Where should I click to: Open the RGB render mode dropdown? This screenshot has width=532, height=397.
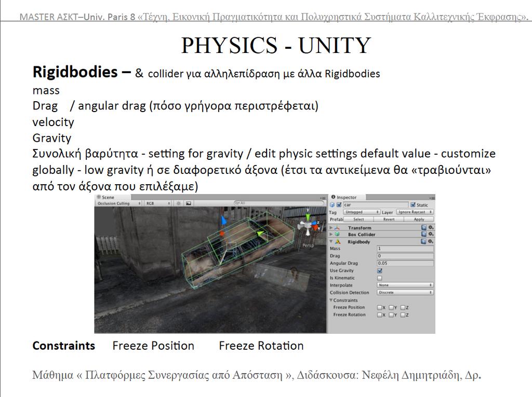[x=158, y=203]
